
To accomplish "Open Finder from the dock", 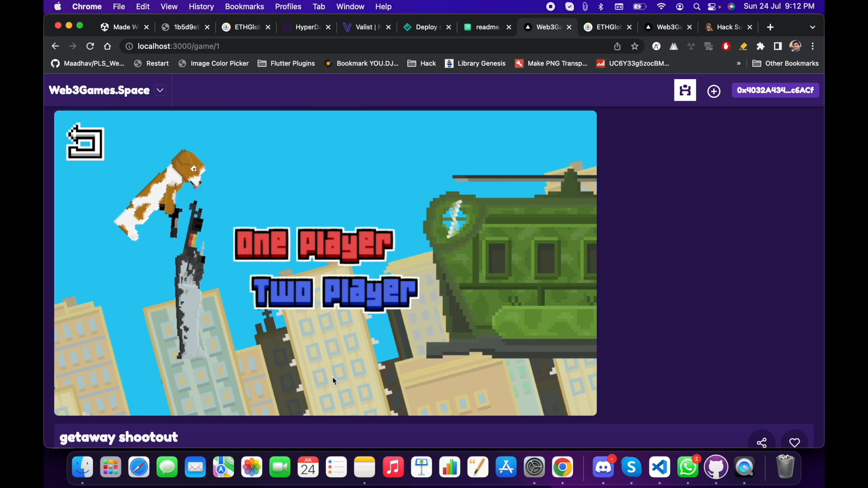I will pyautogui.click(x=83, y=467).
